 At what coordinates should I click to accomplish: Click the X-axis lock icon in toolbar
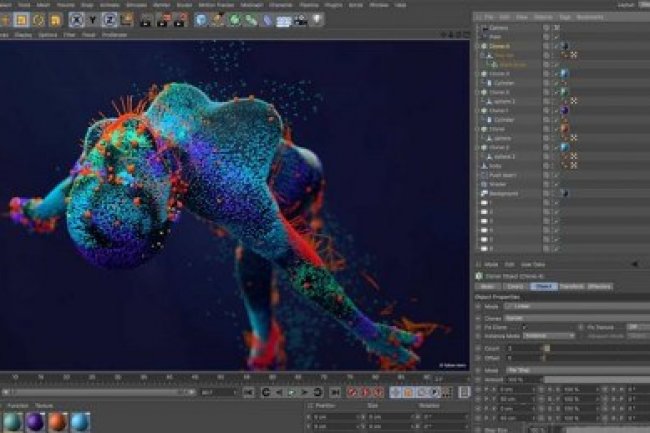pyautogui.click(x=73, y=20)
